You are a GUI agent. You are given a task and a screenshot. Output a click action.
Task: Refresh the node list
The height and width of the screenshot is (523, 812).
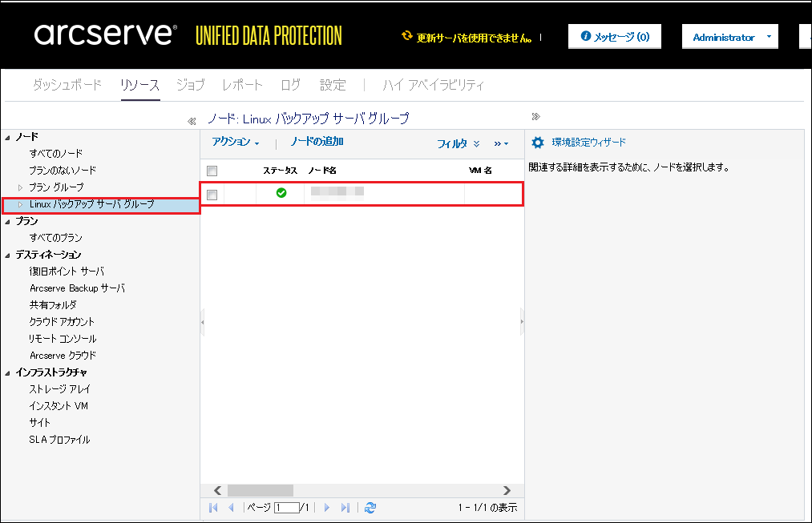pos(370,508)
